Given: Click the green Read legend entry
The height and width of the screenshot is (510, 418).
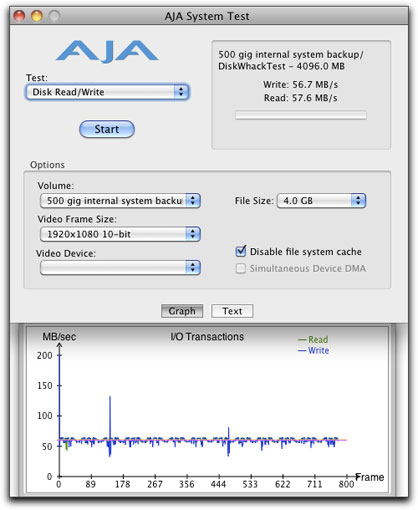Looking at the screenshot, I should pos(313,340).
